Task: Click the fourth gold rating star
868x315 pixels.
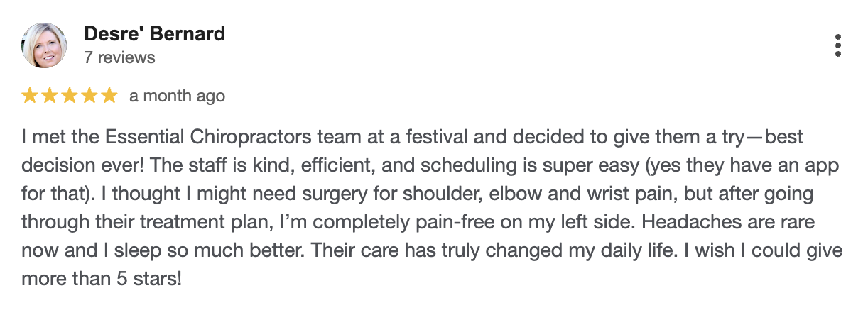Action: [89, 96]
